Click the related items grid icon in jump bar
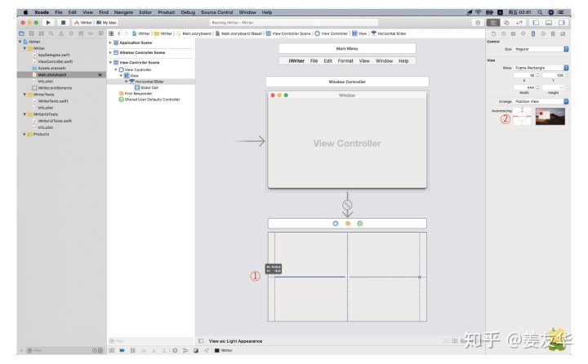 click(111, 33)
